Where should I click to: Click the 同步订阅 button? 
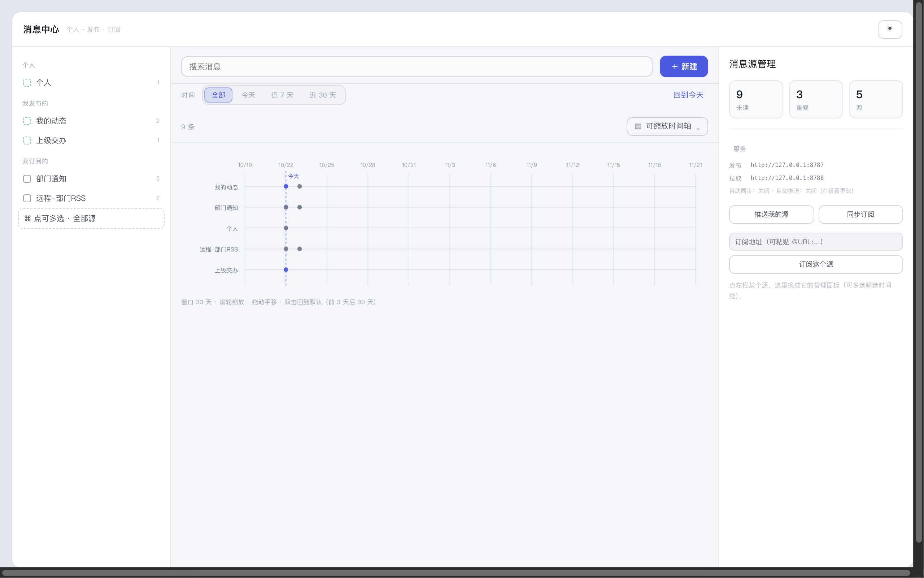(x=860, y=215)
